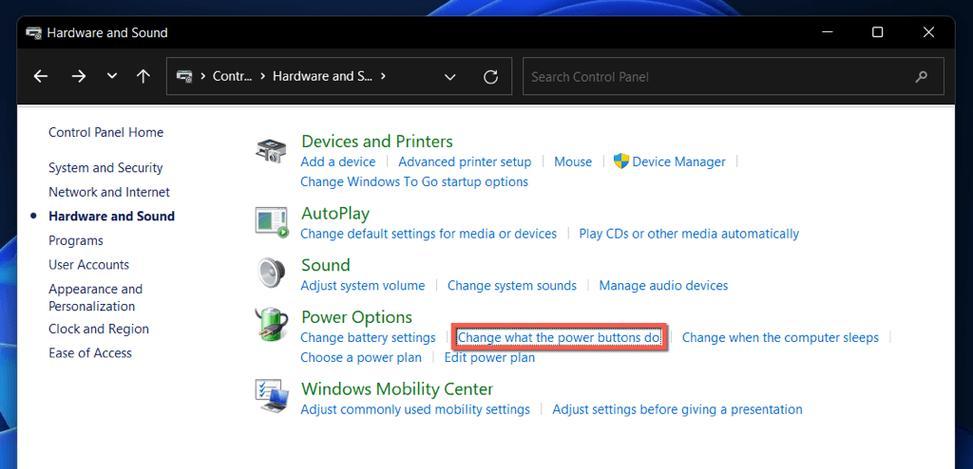Expand the chevron after 'Hardware and S...' breadcrumb
The width and height of the screenshot is (973, 469).
[383, 76]
